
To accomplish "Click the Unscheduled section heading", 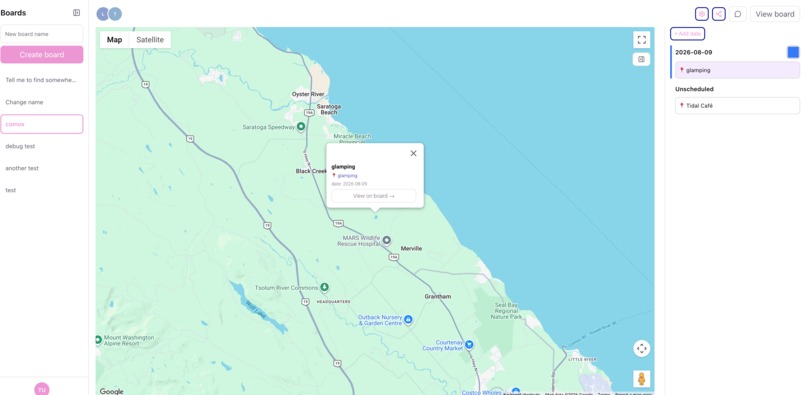I will [x=694, y=89].
